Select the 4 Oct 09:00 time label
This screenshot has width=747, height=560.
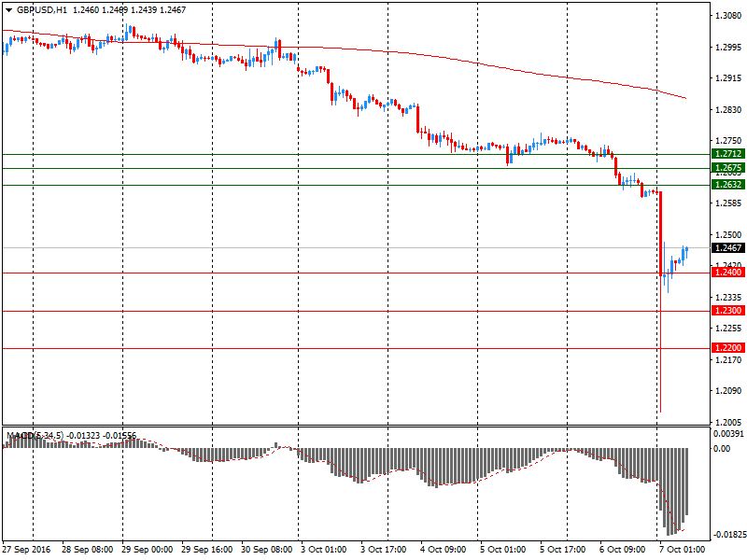[x=443, y=550]
